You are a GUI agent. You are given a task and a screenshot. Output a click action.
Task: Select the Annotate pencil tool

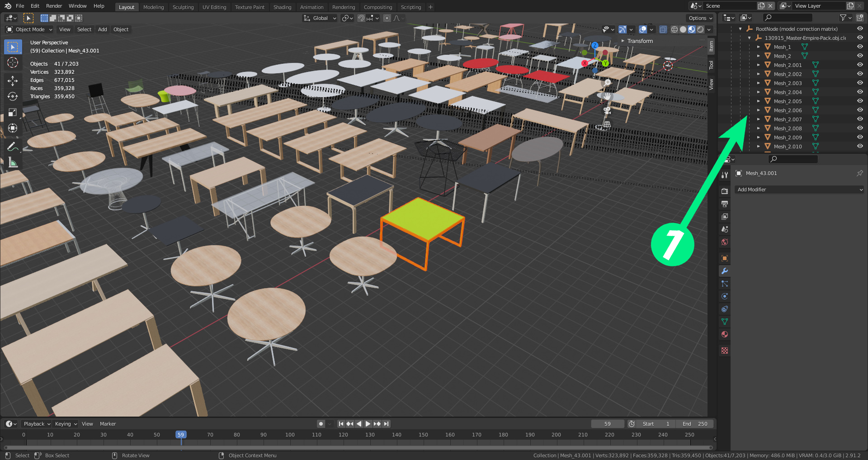coord(13,147)
